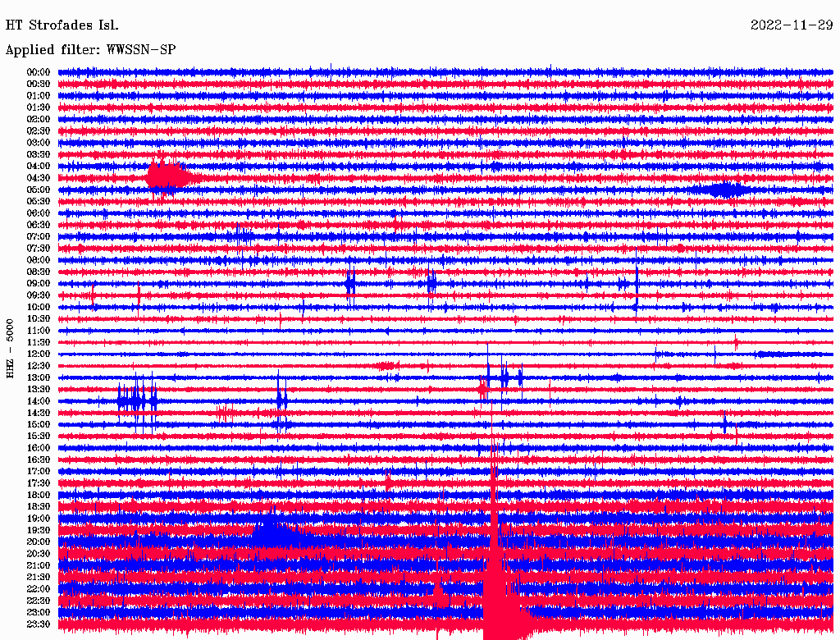Click the 06:00 time label
Screen dimensions: 840x640
39,213
